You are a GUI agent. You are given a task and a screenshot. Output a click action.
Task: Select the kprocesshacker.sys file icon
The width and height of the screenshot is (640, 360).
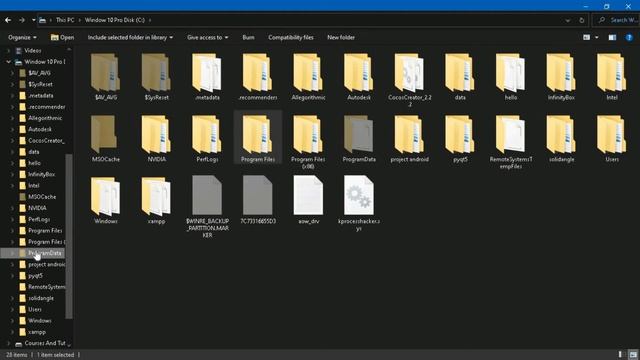pos(359,196)
